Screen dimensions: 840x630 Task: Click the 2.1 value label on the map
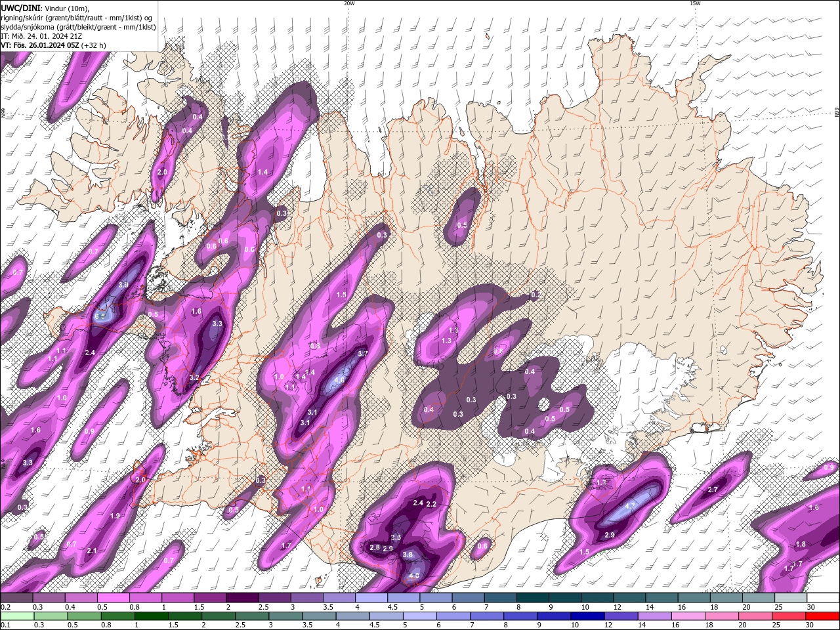[x=92, y=551]
